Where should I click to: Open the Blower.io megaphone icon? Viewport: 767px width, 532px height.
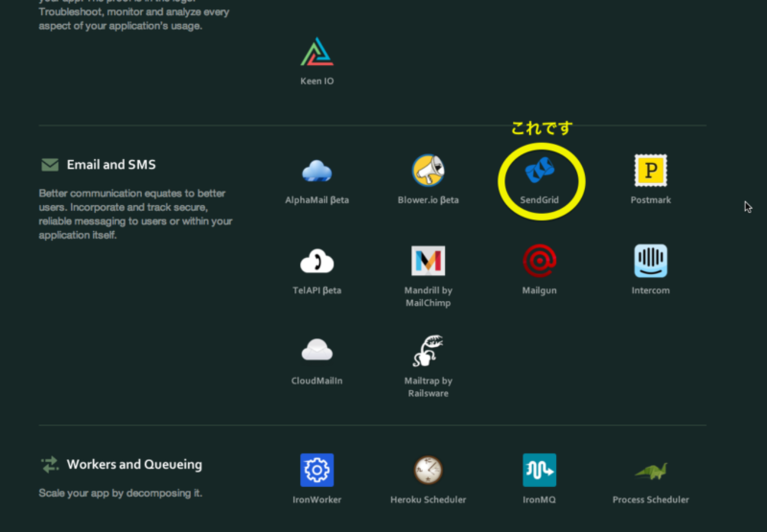pos(428,170)
